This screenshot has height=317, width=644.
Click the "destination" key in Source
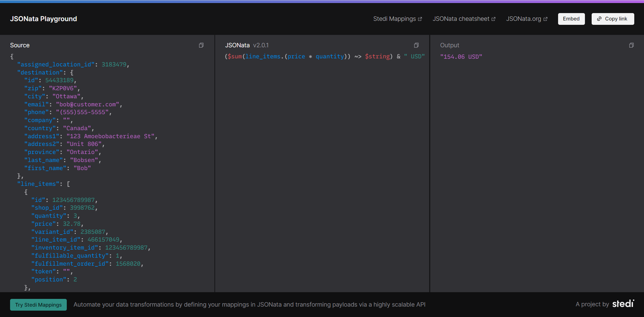click(40, 72)
